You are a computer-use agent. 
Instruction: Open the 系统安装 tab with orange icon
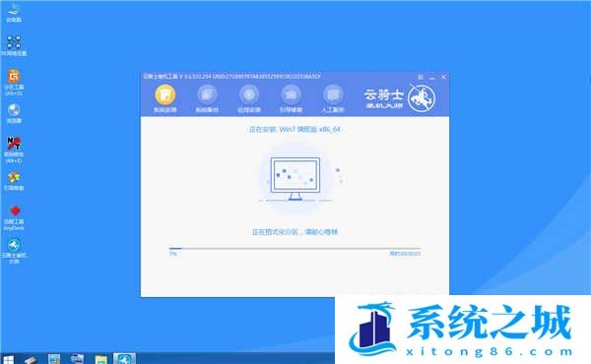point(165,98)
